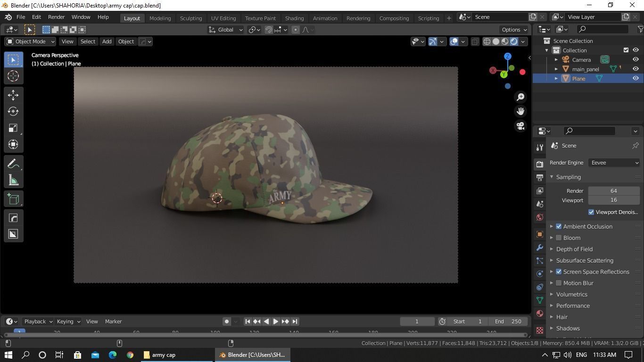Screen dimensions: 644x362
Task: Switch to the Modeling workspace tab
Action: [160, 18]
